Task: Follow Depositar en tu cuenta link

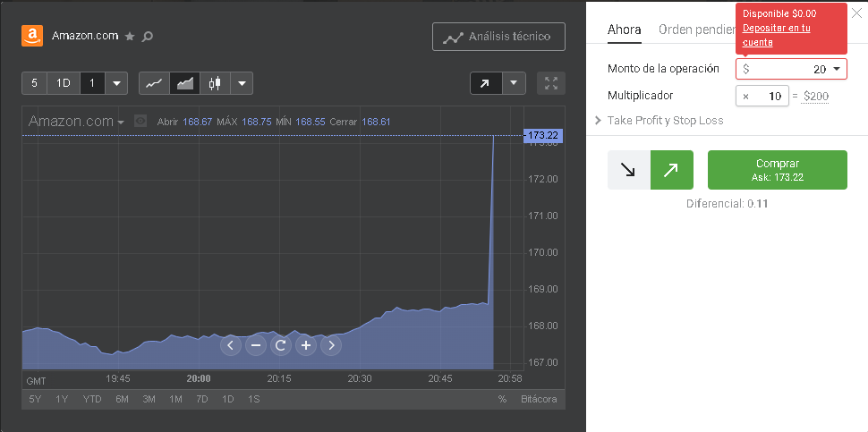Action: tap(777, 35)
